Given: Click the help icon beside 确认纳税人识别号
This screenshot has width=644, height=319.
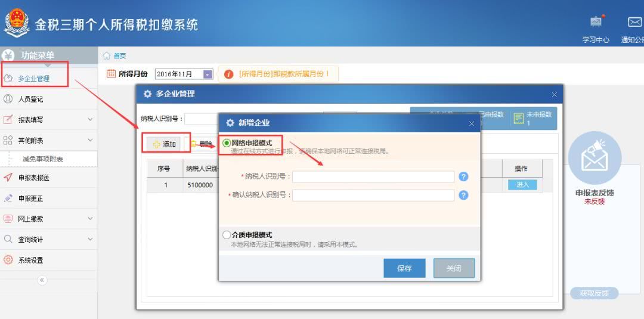Looking at the screenshot, I should (x=463, y=195).
